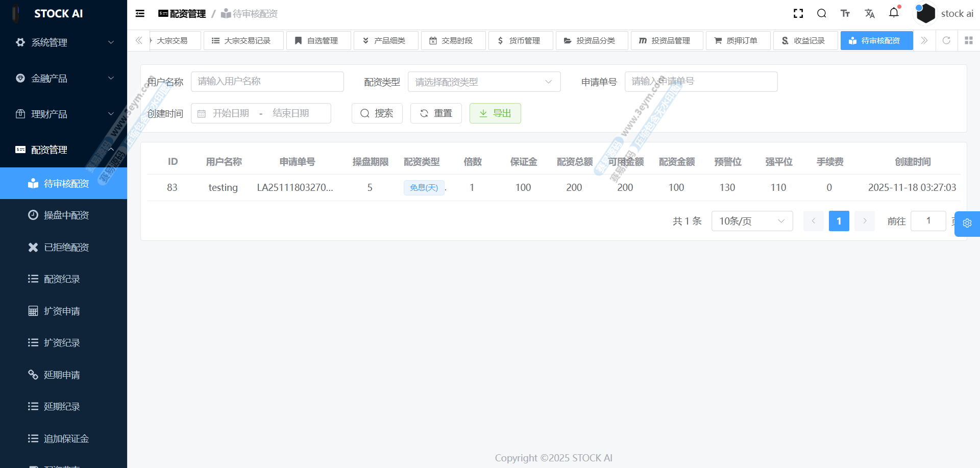Switch to the 货币管理 tab
The image size is (980, 468).
520,40
